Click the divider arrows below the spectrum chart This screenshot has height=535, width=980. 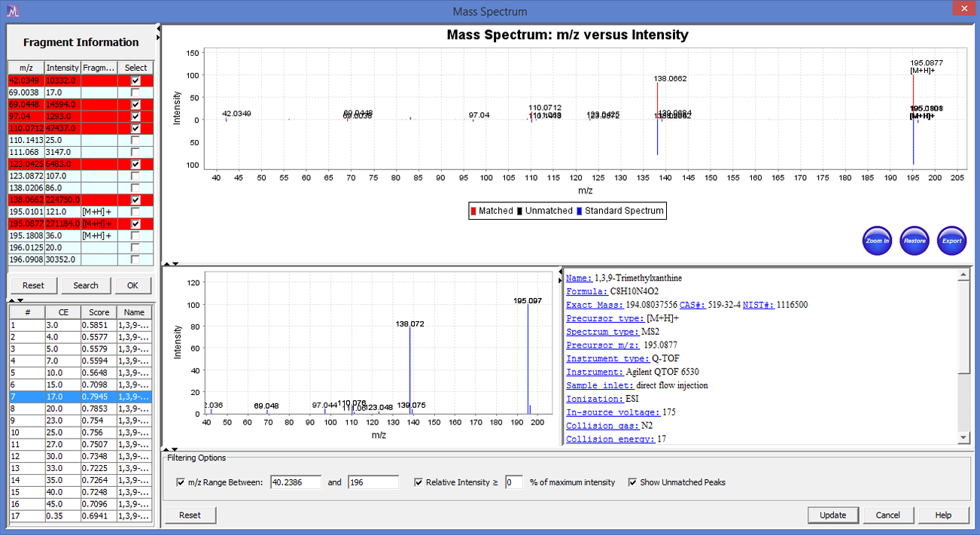tap(172, 263)
